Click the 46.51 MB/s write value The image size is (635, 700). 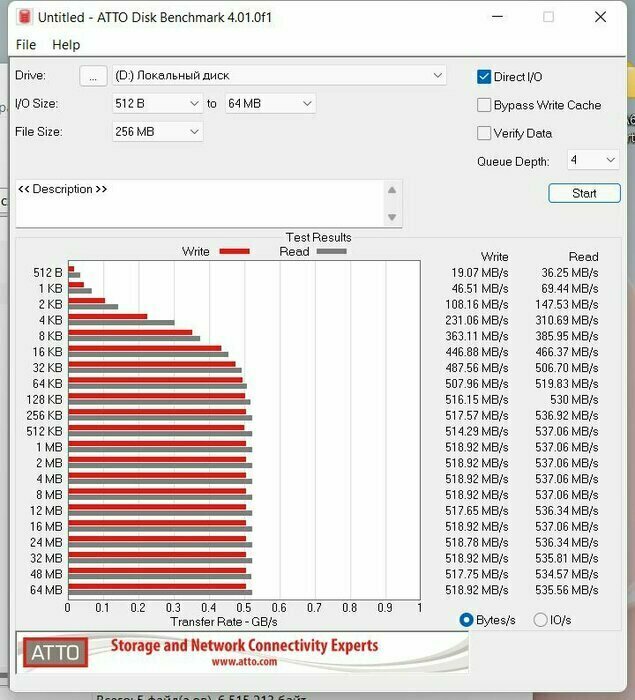point(480,289)
